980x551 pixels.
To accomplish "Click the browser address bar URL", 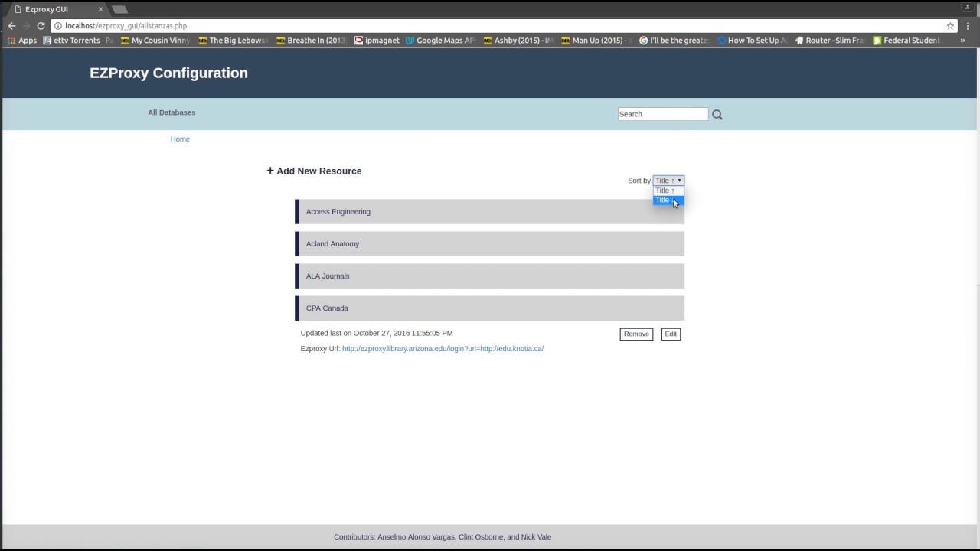I will pyautogui.click(x=126, y=25).
